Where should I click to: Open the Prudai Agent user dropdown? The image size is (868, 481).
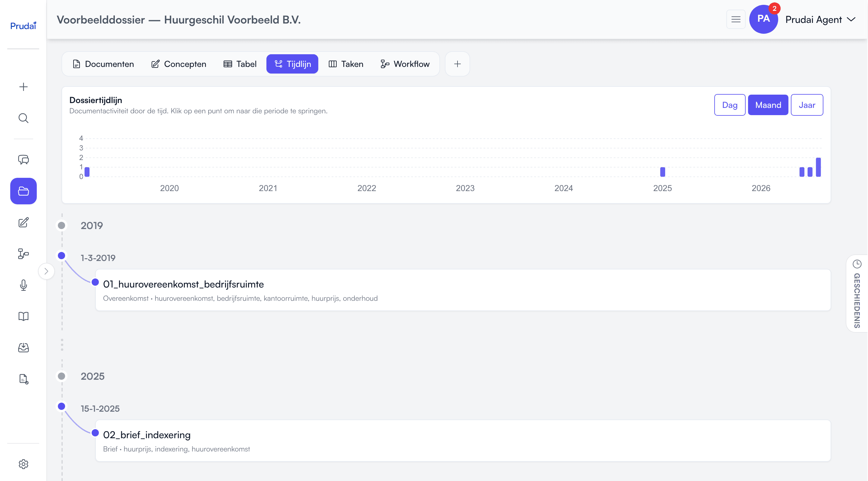click(x=820, y=20)
